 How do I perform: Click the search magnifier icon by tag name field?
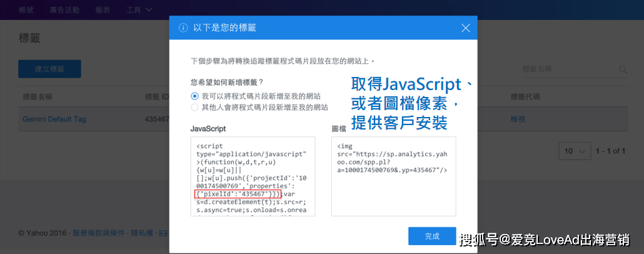coord(623,69)
